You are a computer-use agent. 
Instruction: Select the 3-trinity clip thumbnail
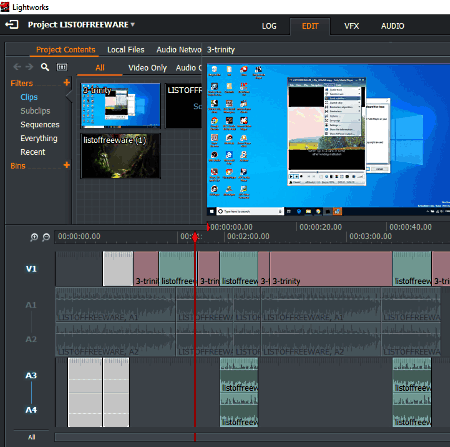(x=120, y=106)
